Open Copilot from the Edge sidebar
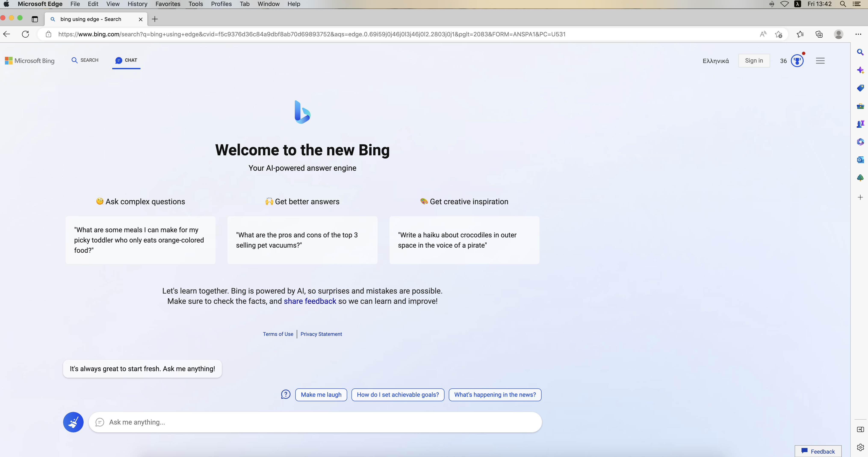 [860, 70]
